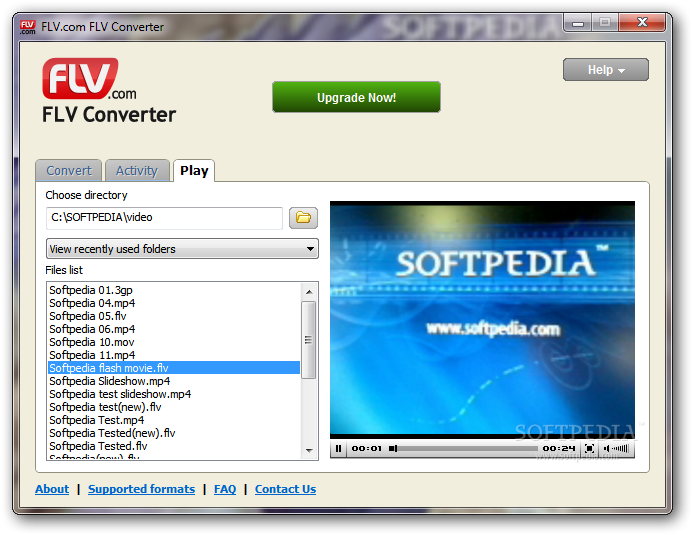
Task: Click the files list scroll down arrow
Action: pyautogui.click(x=309, y=451)
